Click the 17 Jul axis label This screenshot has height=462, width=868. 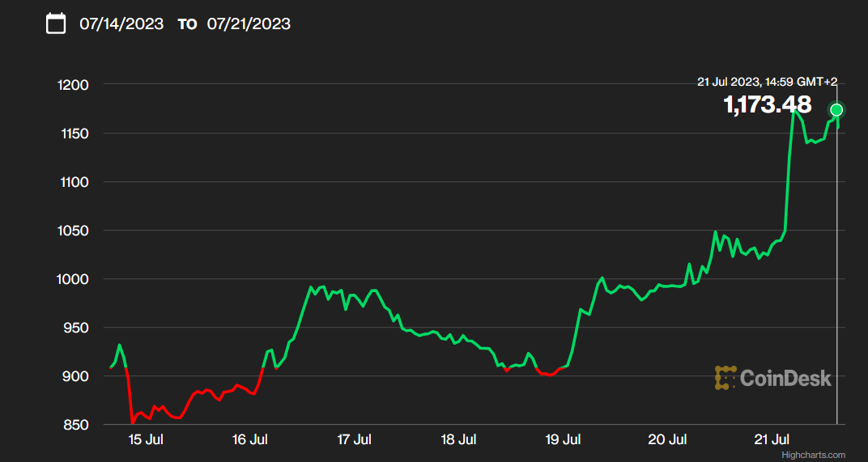pyautogui.click(x=355, y=440)
